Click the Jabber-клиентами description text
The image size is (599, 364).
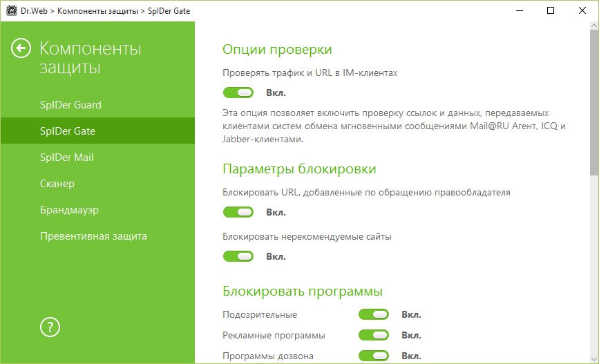point(263,140)
